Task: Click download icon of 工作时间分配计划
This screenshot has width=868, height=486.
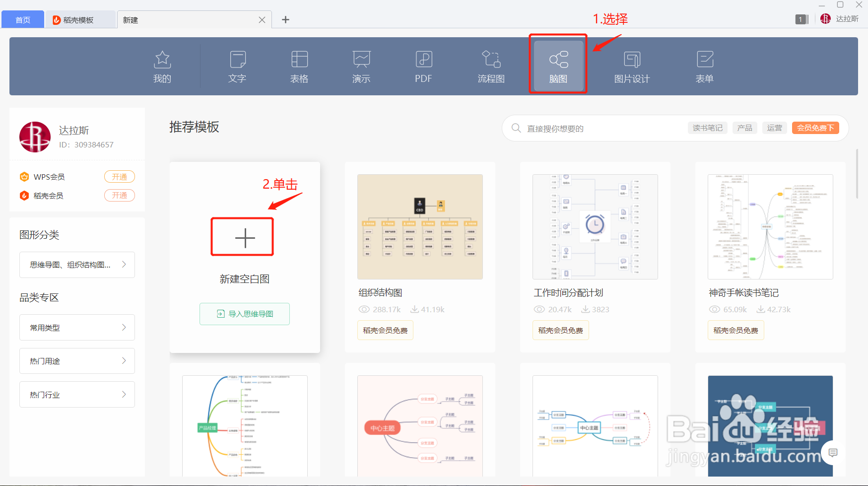Action: [x=586, y=309]
